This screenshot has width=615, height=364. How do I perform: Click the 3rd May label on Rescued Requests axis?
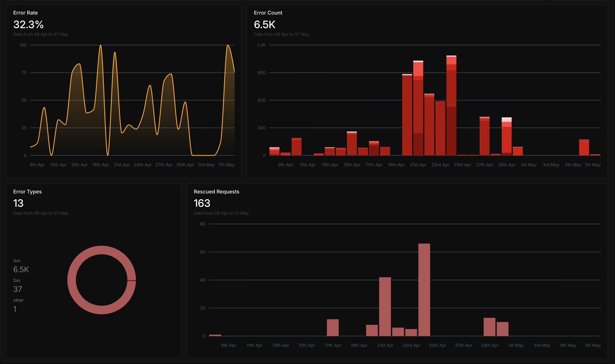click(x=542, y=345)
